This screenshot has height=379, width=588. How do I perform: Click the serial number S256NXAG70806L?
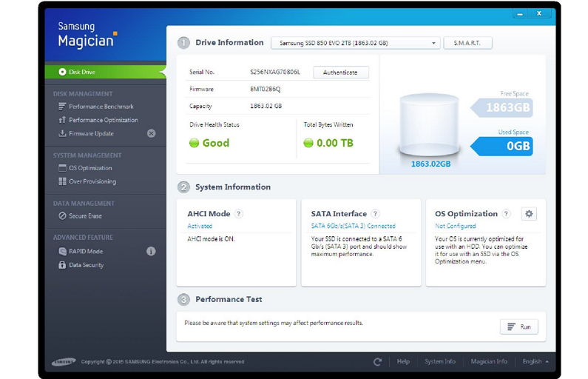275,72
